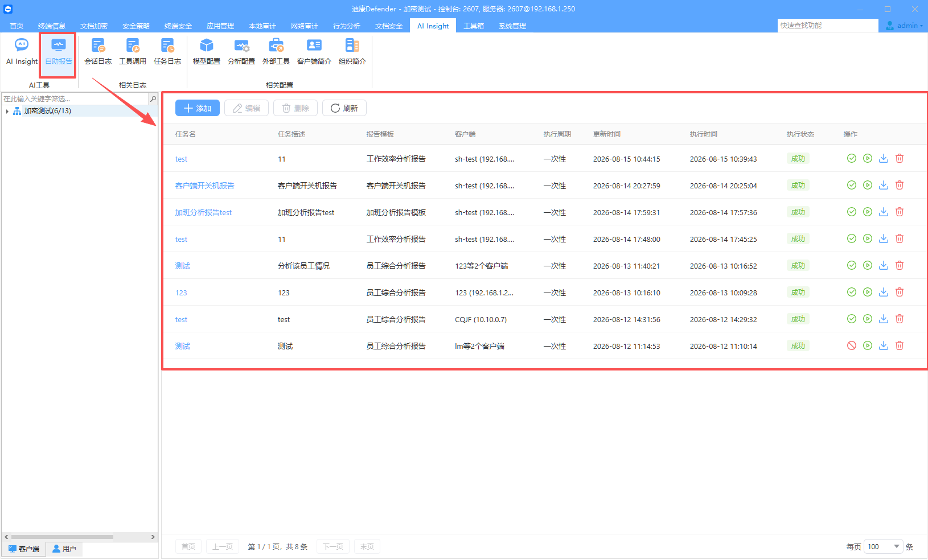Run the 加班分析报告test task
This screenshot has height=560, width=928.
pyautogui.click(x=868, y=212)
